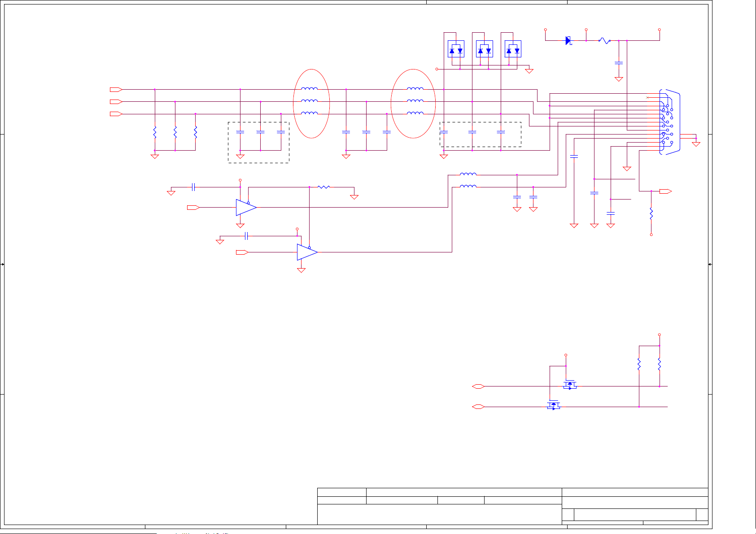Click the output port below the VGA connector

pyautogui.click(x=665, y=191)
